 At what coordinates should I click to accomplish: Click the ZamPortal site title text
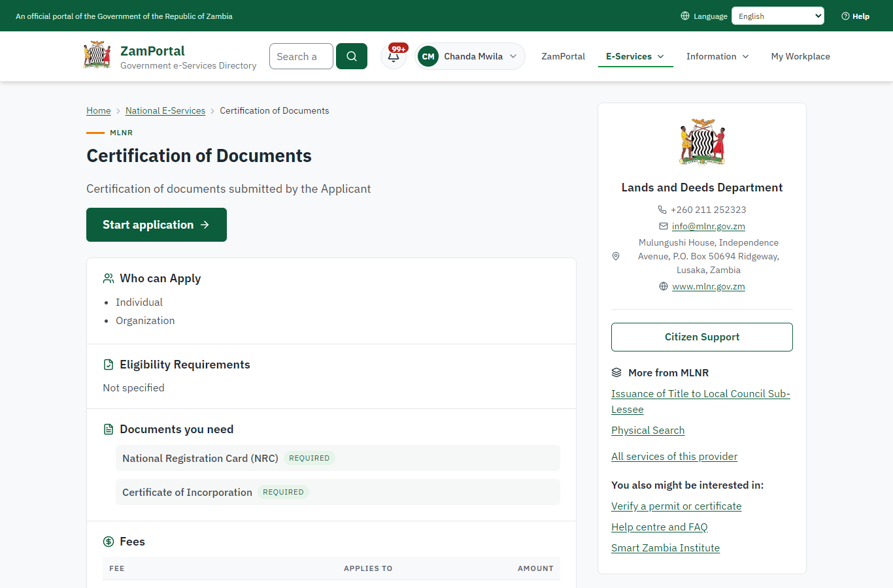(x=152, y=51)
